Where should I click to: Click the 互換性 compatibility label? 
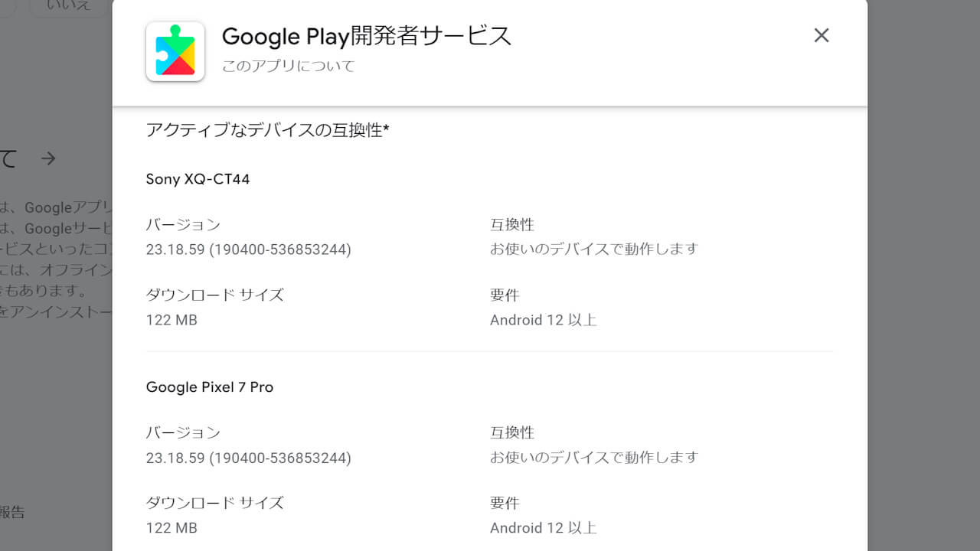pyautogui.click(x=513, y=224)
